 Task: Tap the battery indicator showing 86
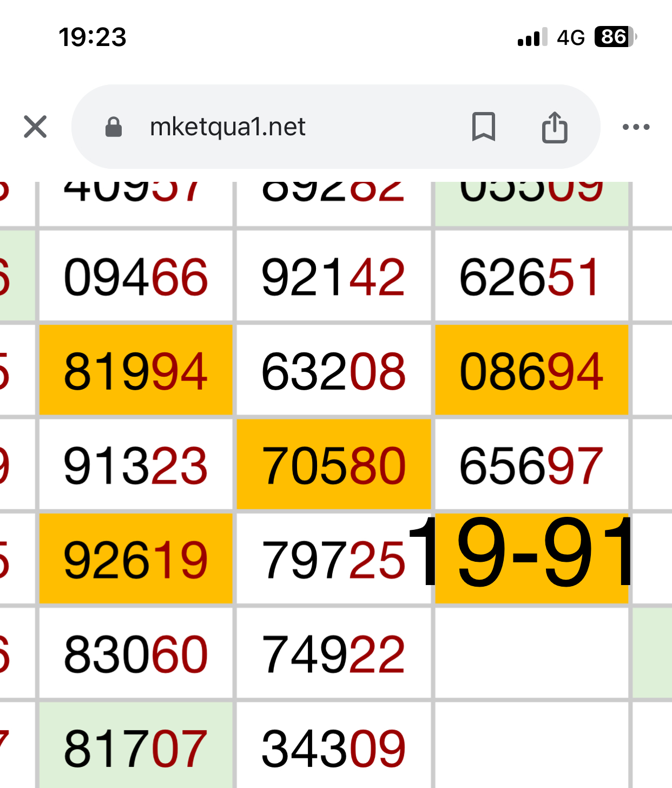tap(615, 37)
